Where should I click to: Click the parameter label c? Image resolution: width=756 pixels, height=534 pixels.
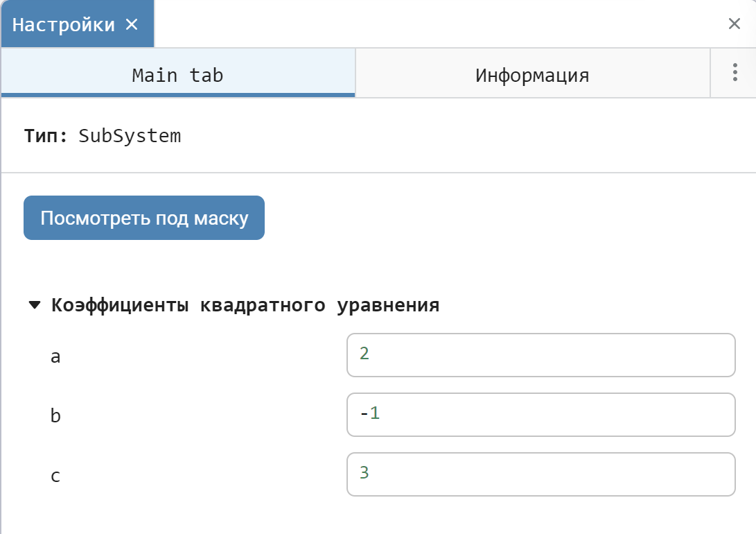pos(55,476)
